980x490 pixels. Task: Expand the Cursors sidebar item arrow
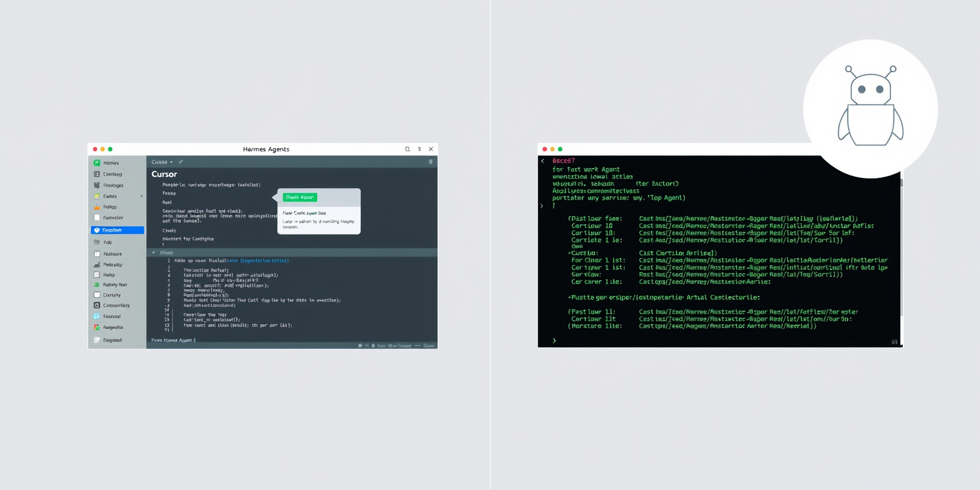click(x=142, y=196)
